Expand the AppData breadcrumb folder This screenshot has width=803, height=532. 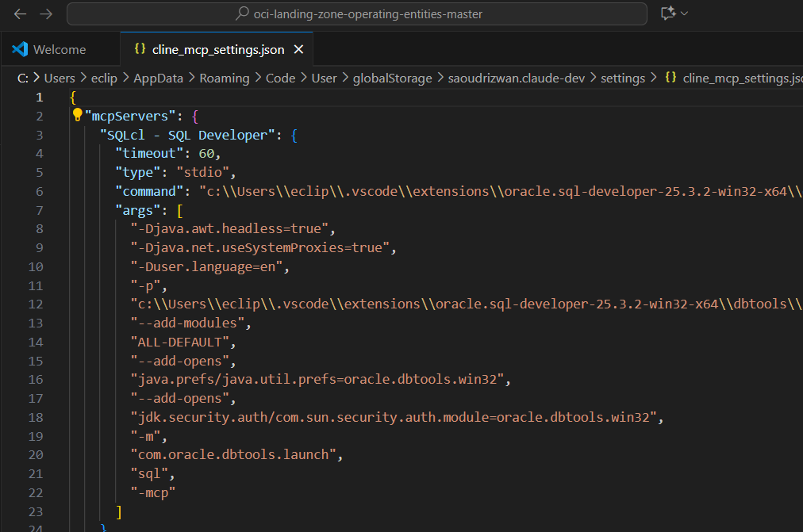(158, 78)
